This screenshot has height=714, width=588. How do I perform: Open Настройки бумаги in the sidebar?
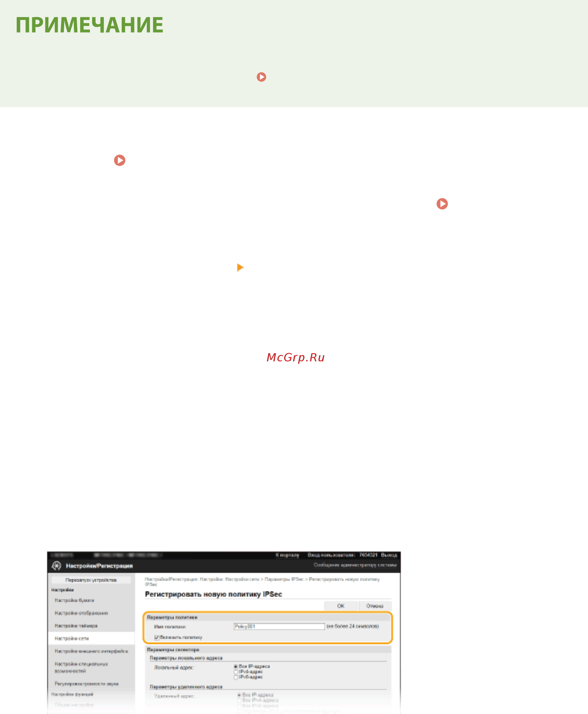pyautogui.click(x=74, y=600)
